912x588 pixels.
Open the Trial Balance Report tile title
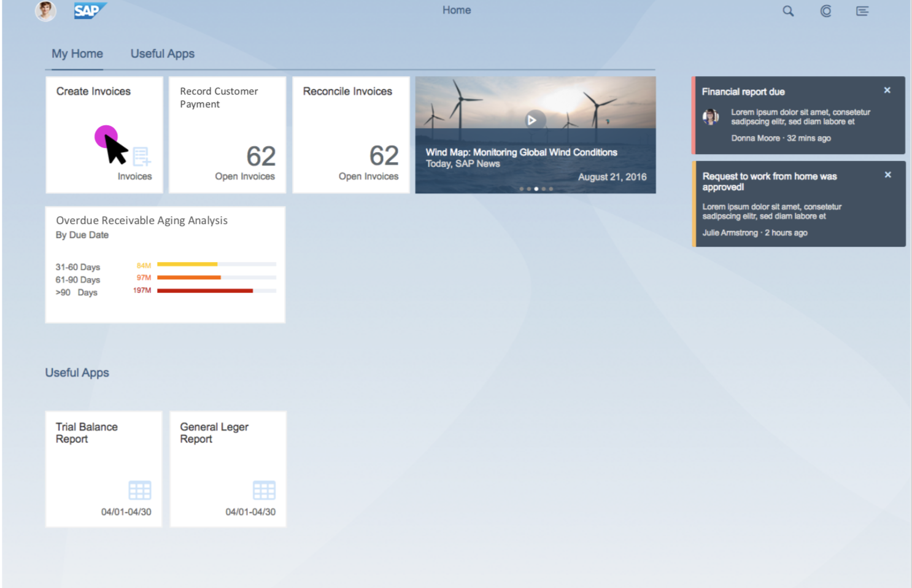pos(87,433)
